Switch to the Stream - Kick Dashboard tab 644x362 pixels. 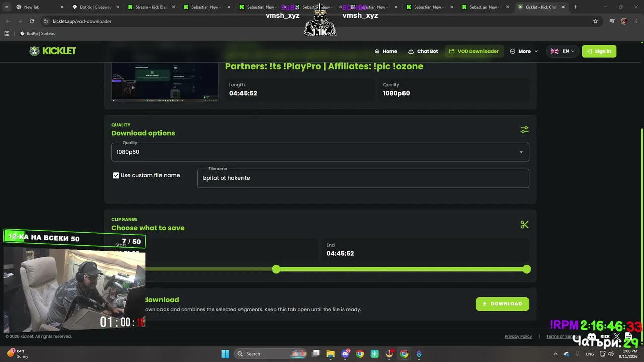[x=151, y=7]
